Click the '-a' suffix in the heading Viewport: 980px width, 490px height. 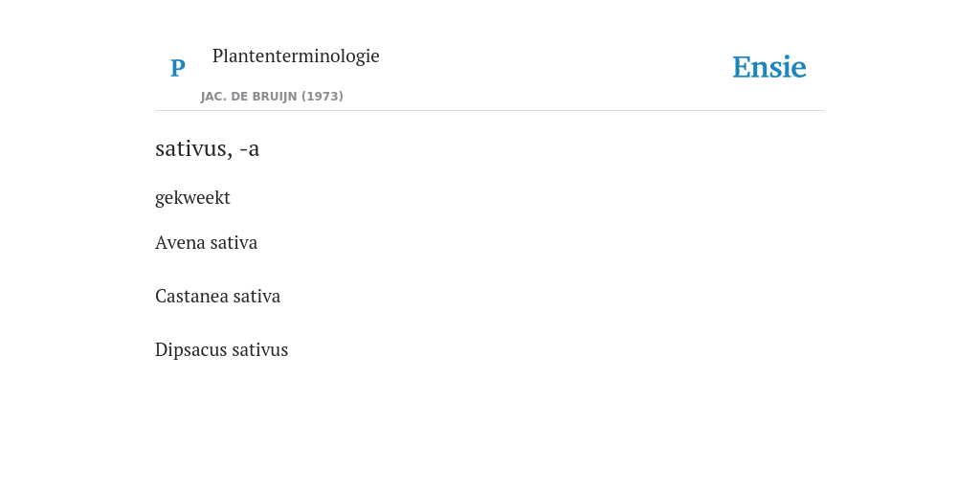(250, 149)
